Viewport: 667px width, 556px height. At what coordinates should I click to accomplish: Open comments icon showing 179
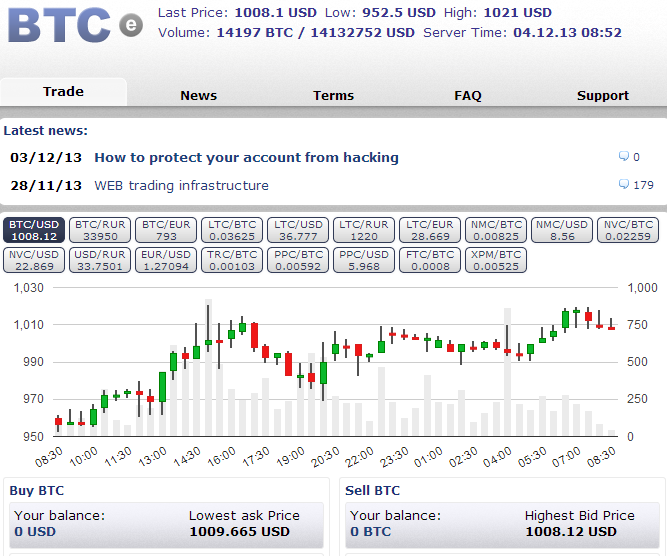624,184
